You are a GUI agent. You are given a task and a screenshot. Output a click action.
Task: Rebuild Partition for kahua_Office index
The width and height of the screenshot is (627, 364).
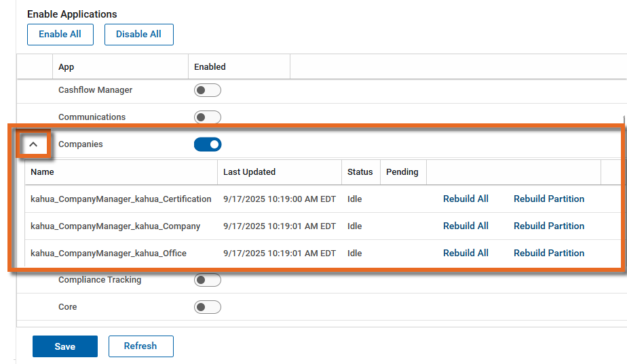pos(548,254)
